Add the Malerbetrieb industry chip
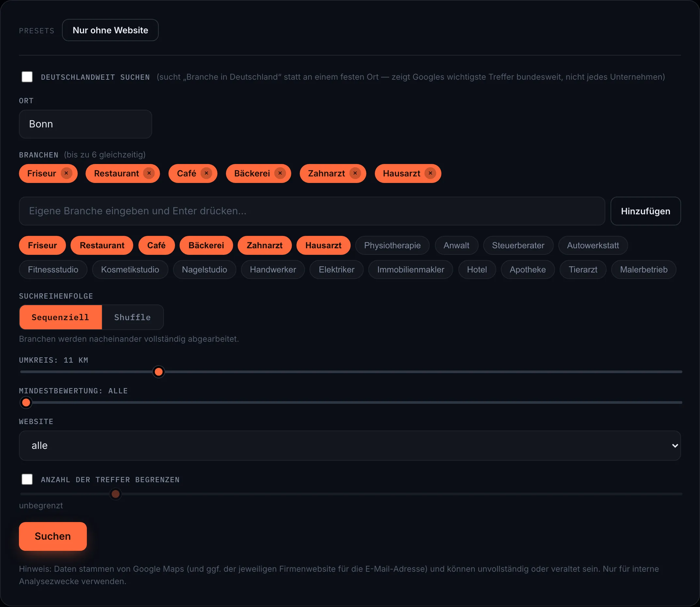 click(644, 270)
